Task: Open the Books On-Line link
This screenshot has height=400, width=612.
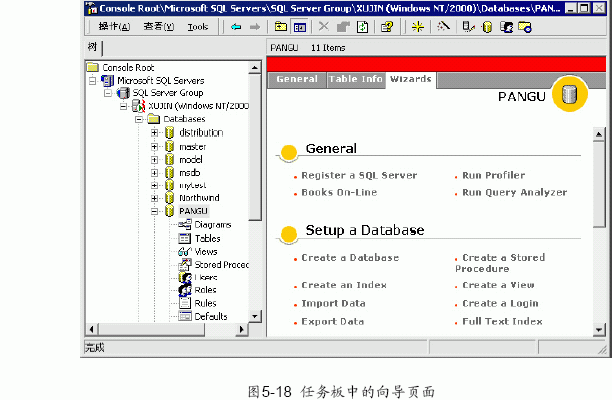Action: tap(339, 192)
